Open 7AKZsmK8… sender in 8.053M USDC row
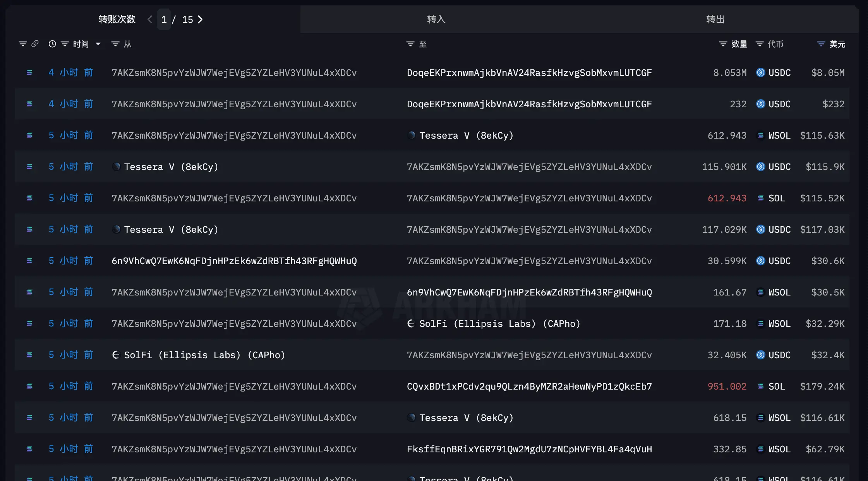The image size is (868, 481). [x=234, y=73]
